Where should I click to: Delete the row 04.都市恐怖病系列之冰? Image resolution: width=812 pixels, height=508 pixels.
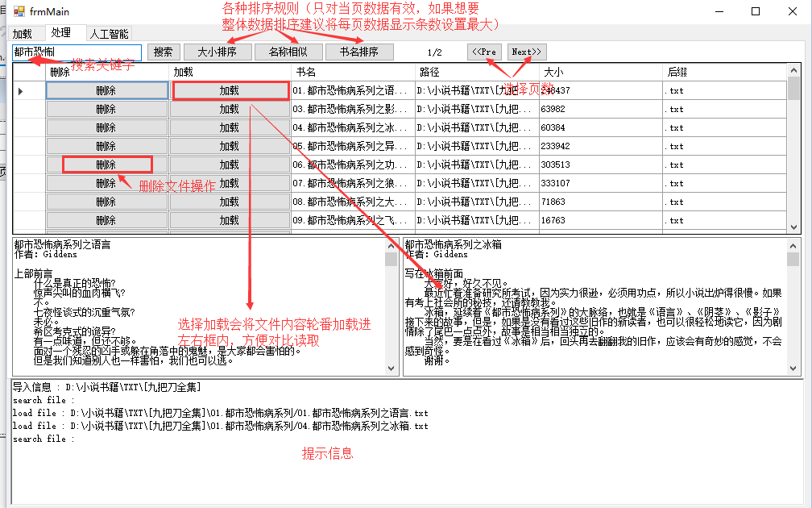[x=106, y=127]
